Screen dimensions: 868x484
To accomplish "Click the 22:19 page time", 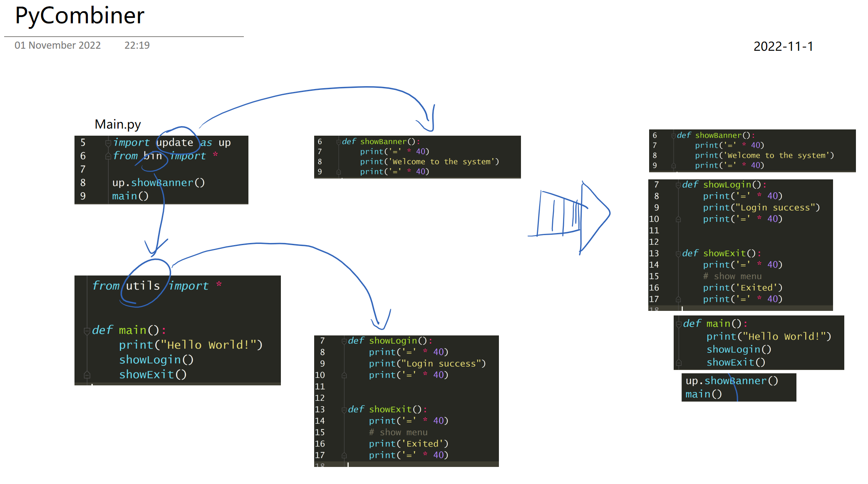I will [137, 45].
